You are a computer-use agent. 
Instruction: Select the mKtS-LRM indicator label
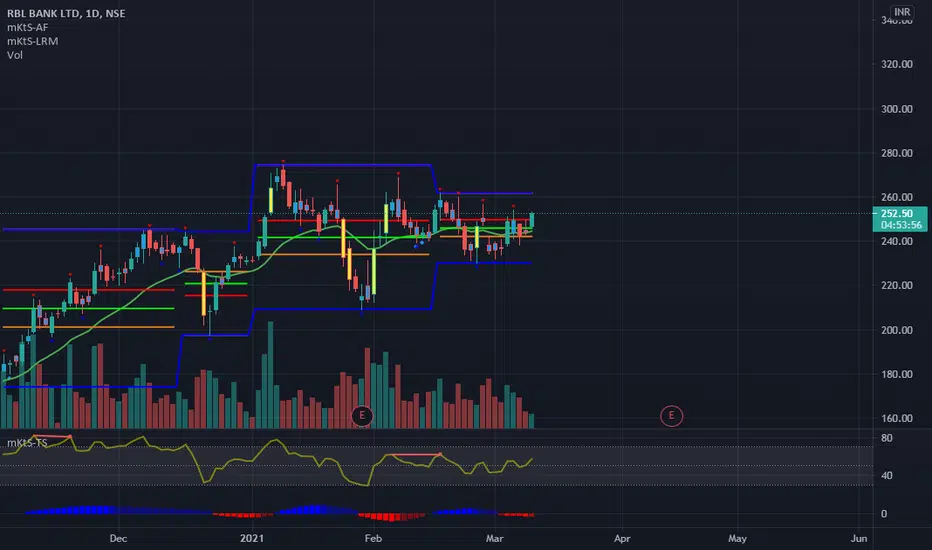point(33,41)
